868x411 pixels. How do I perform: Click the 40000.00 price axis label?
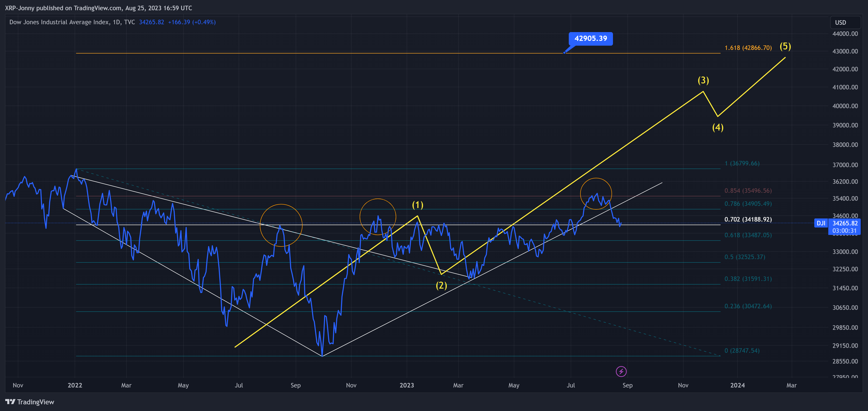(845, 106)
